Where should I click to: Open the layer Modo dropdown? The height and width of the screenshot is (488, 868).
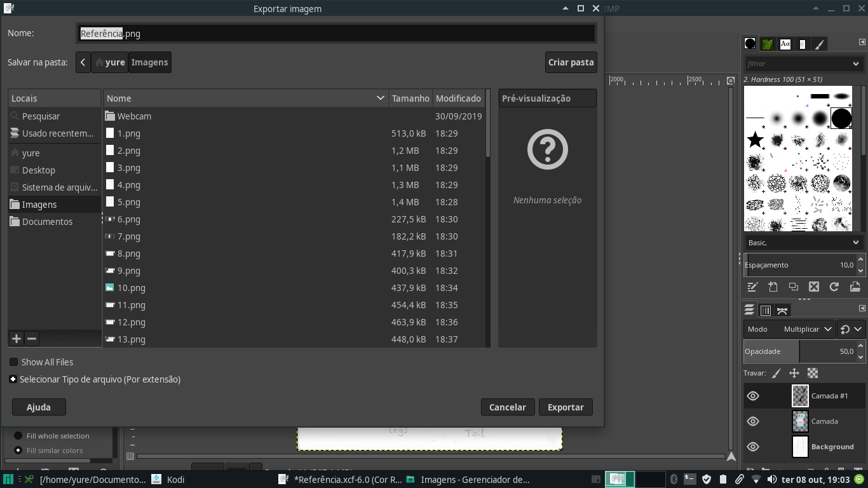(789, 329)
